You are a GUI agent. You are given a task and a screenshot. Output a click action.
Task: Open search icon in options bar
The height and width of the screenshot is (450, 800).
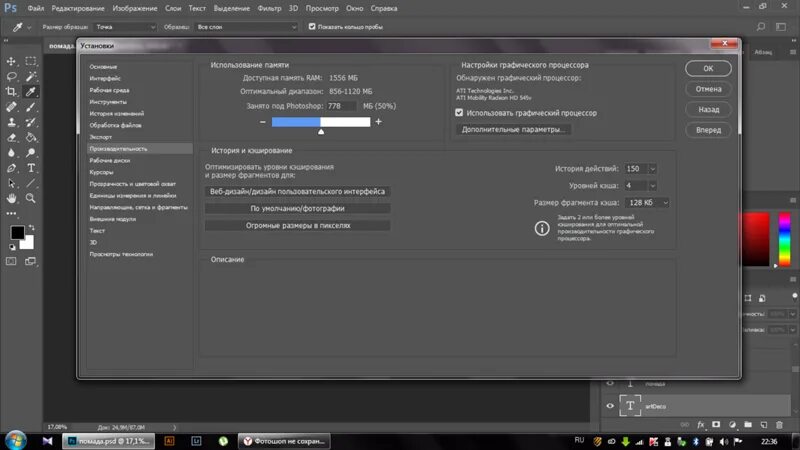[x=761, y=27]
